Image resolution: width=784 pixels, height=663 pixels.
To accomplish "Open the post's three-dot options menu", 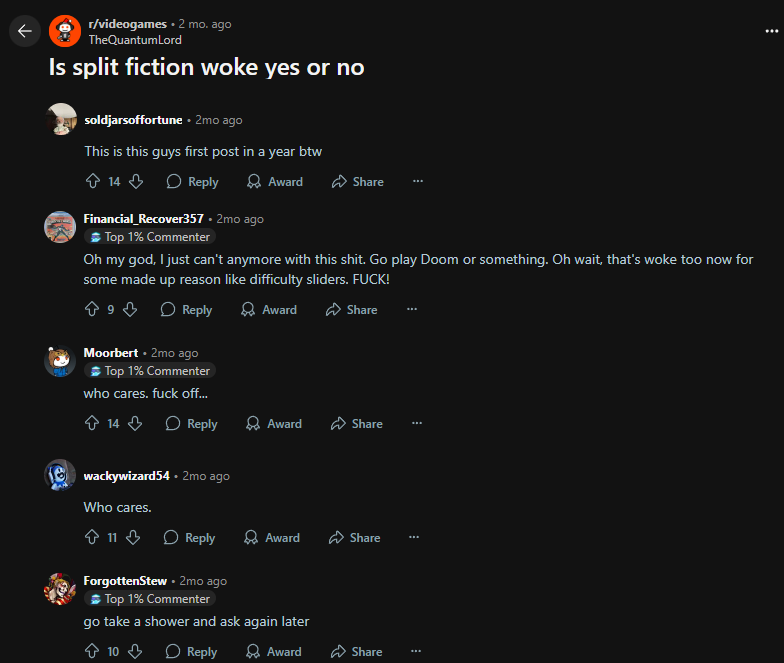I will [772, 31].
